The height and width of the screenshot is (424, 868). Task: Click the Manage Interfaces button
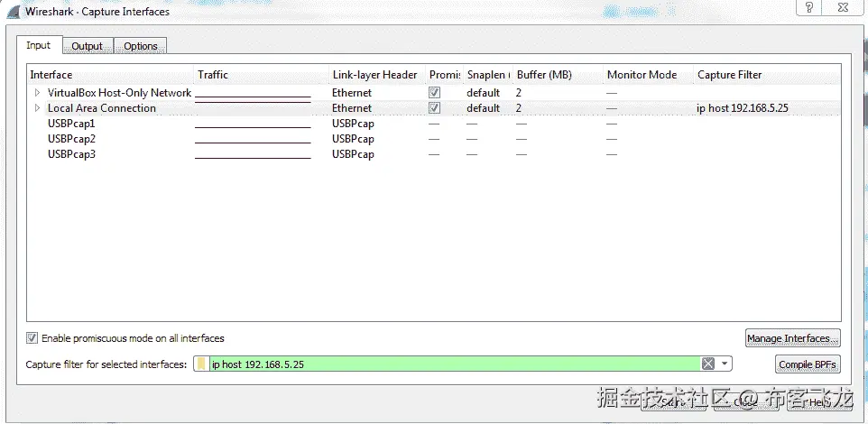793,337
